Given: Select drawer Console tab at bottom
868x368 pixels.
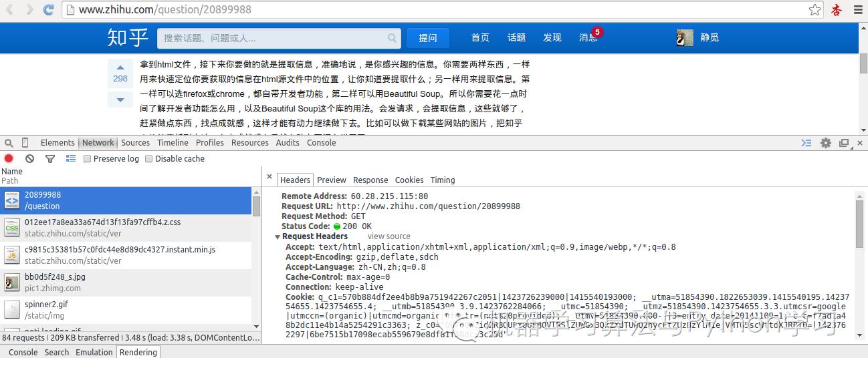Looking at the screenshot, I should (x=23, y=352).
